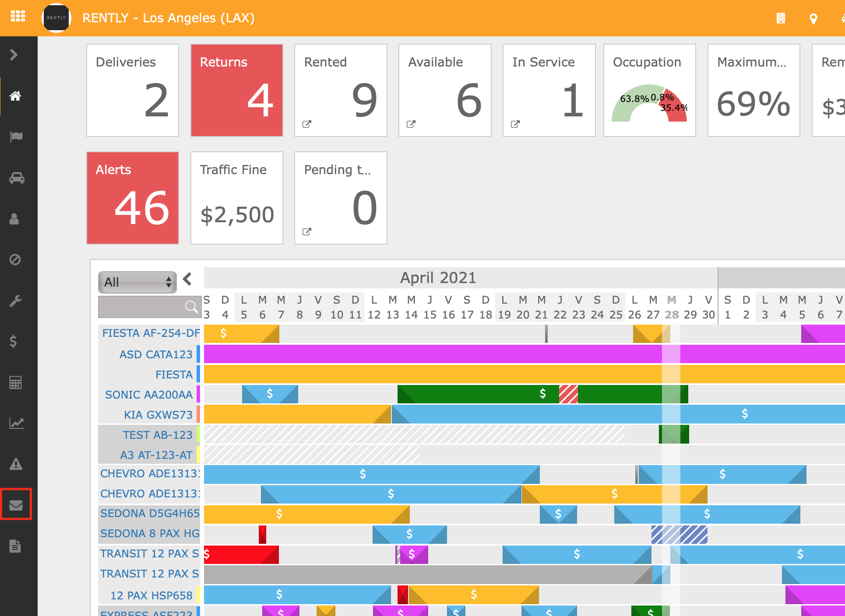Open external link icon on Available card

tap(411, 124)
